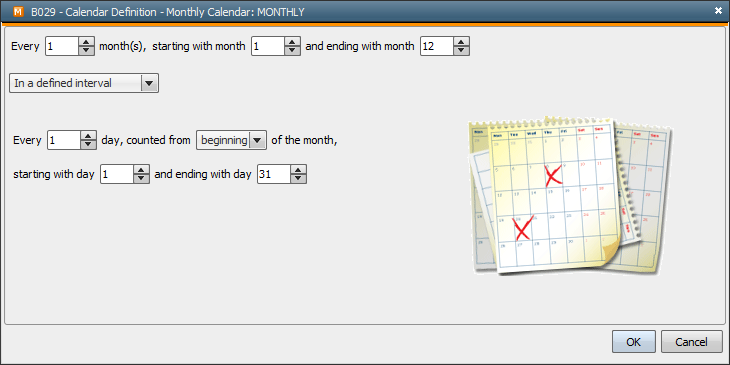Decrease the ending with day value

(x=298, y=179)
